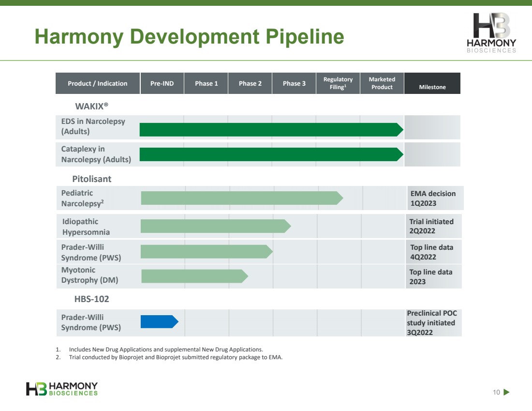Click the Trial initiated 2Q2022 milestone
Viewport: 532px width, 411px height.
431,226
